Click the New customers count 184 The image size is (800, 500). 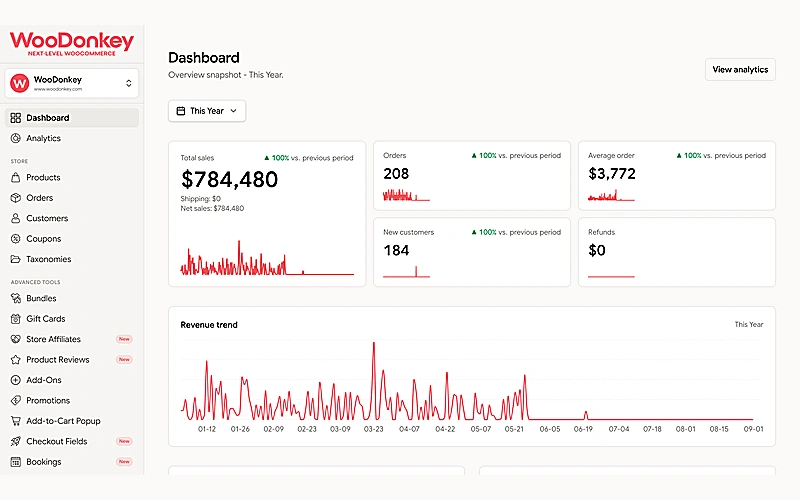pyautogui.click(x=396, y=251)
